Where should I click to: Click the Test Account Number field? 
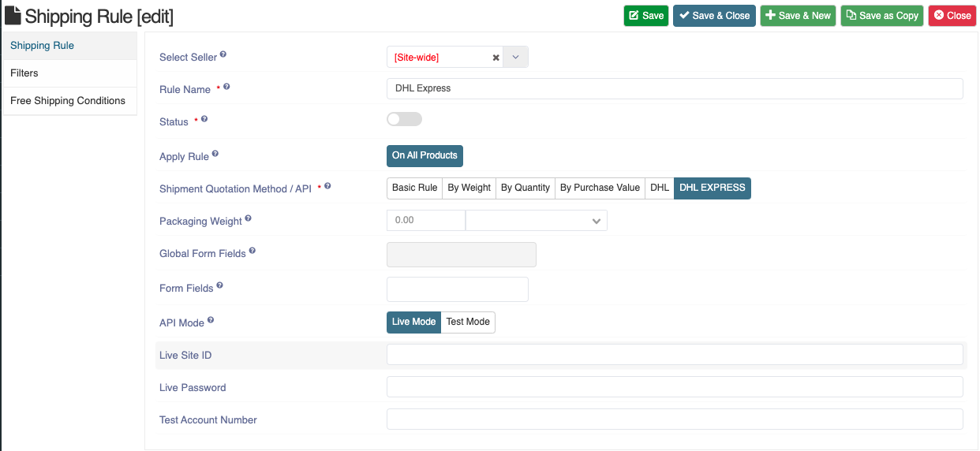[x=675, y=419]
